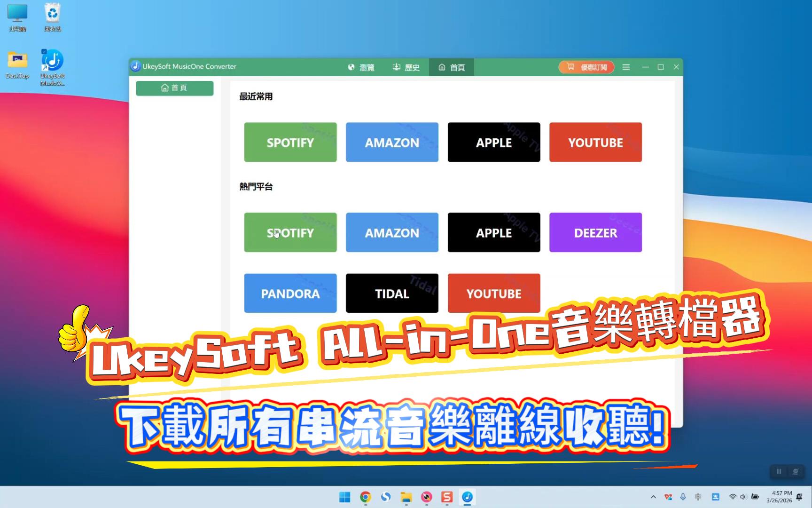This screenshot has width=812, height=508.
Task: Minimize the UkeySoft MusicOne Converter window
Action: (645, 67)
